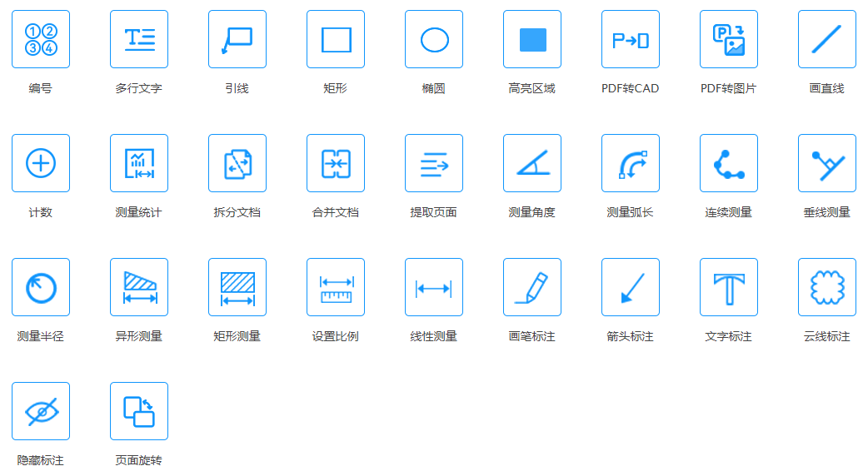The height and width of the screenshot is (476, 868).
Task: Select the 测量弧长 arc length tool
Action: click(x=631, y=163)
